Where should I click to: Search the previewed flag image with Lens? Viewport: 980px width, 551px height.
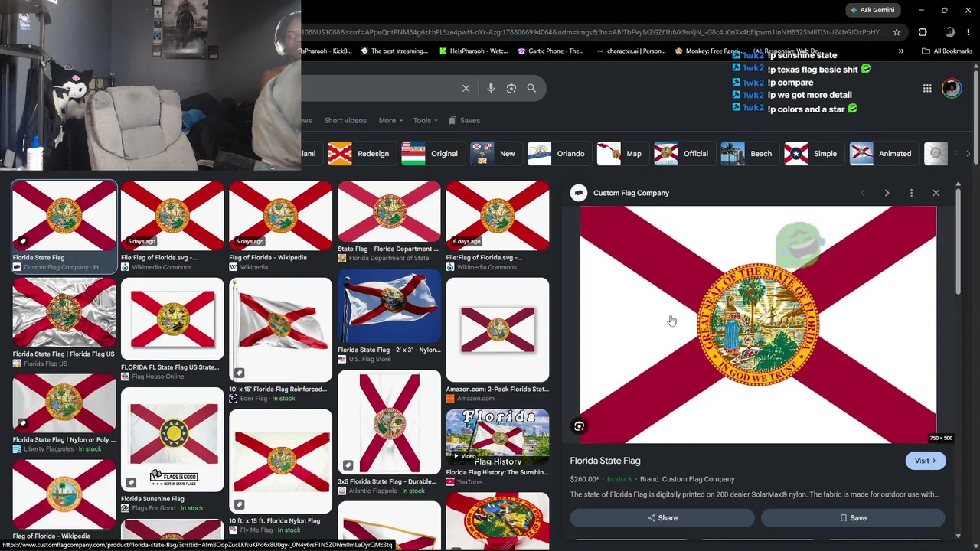579,426
